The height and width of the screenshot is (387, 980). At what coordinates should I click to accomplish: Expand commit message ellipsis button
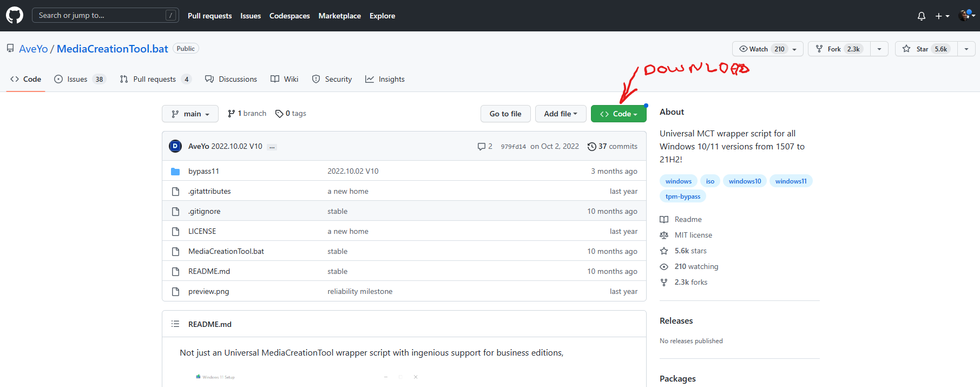tap(272, 147)
